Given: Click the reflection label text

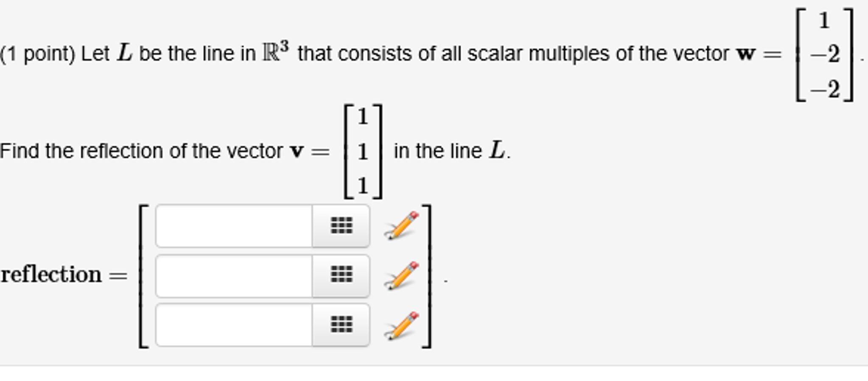Looking at the screenshot, I should point(51,275).
